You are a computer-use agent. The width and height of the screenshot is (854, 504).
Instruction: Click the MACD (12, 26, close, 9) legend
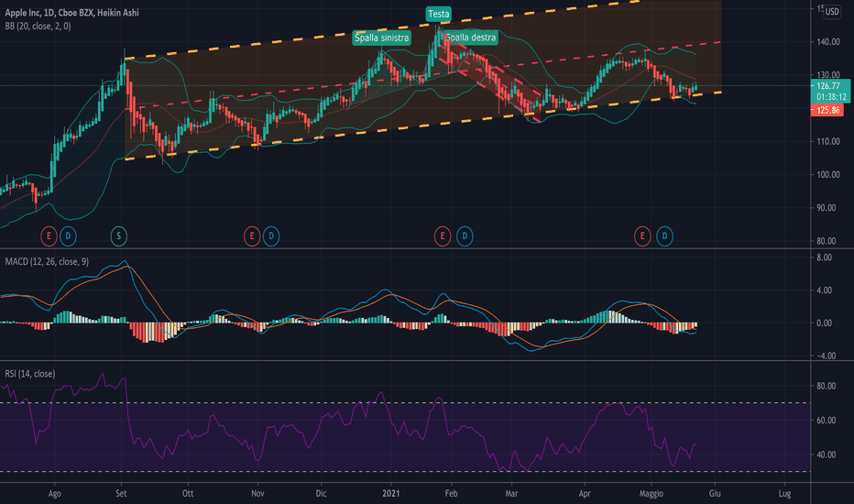tap(47, 261)
